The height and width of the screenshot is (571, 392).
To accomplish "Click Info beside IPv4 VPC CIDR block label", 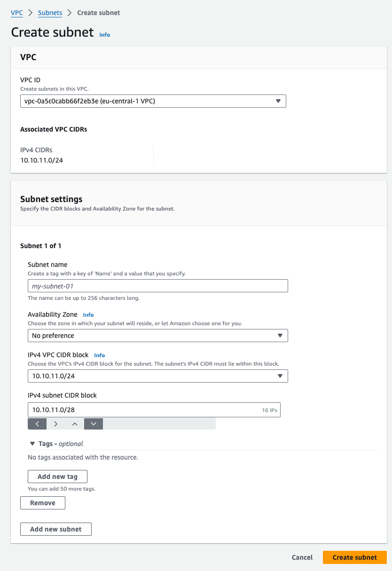I will pyautogui.click(x=99, y=355).
